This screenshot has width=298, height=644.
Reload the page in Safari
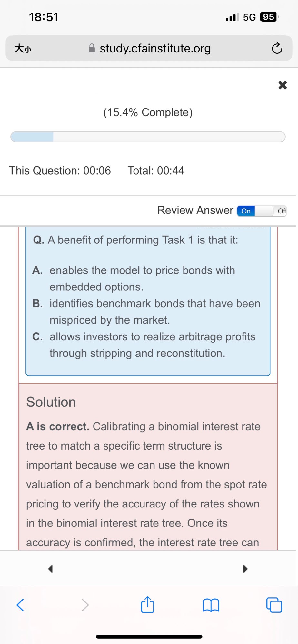(277, 48)
